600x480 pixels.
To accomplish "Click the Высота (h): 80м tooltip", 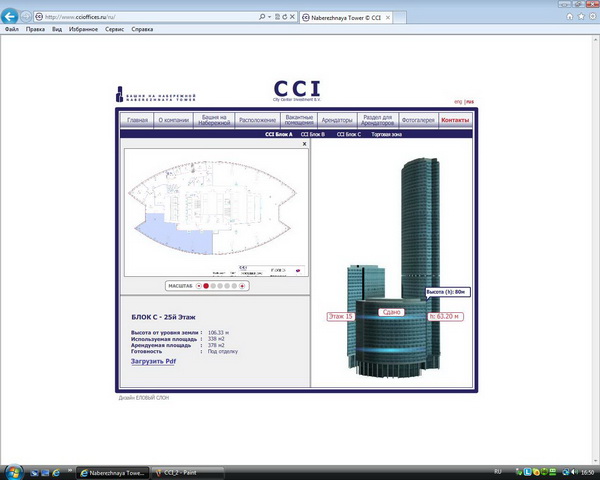I will (x=447, y=292).
